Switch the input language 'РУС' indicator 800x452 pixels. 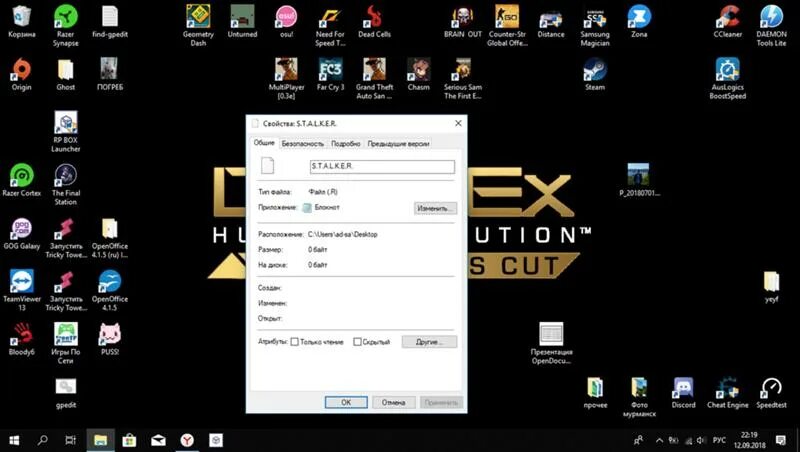719,440
